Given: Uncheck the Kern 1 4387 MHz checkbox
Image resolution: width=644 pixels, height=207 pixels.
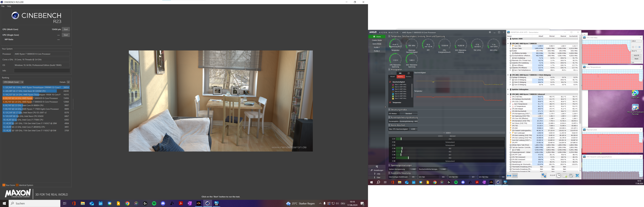Looking at the screenshot, I should 393,85.
